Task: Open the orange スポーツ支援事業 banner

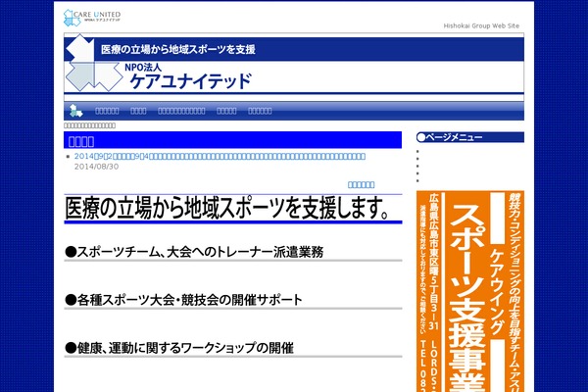Action: [470, 291]
